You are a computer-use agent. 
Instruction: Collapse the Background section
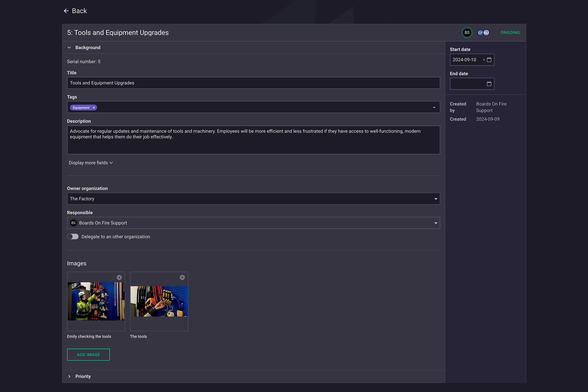pyautogui.click(x=69, y=48)
